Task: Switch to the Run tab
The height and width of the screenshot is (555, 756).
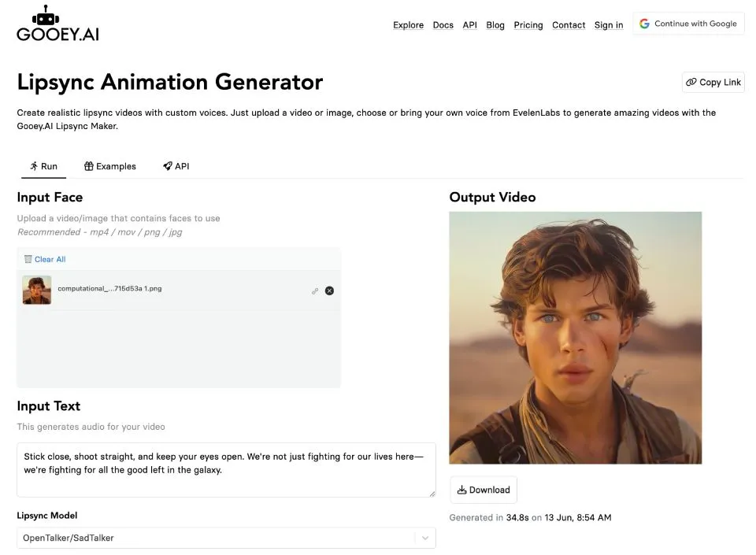Action: (43, 166)
